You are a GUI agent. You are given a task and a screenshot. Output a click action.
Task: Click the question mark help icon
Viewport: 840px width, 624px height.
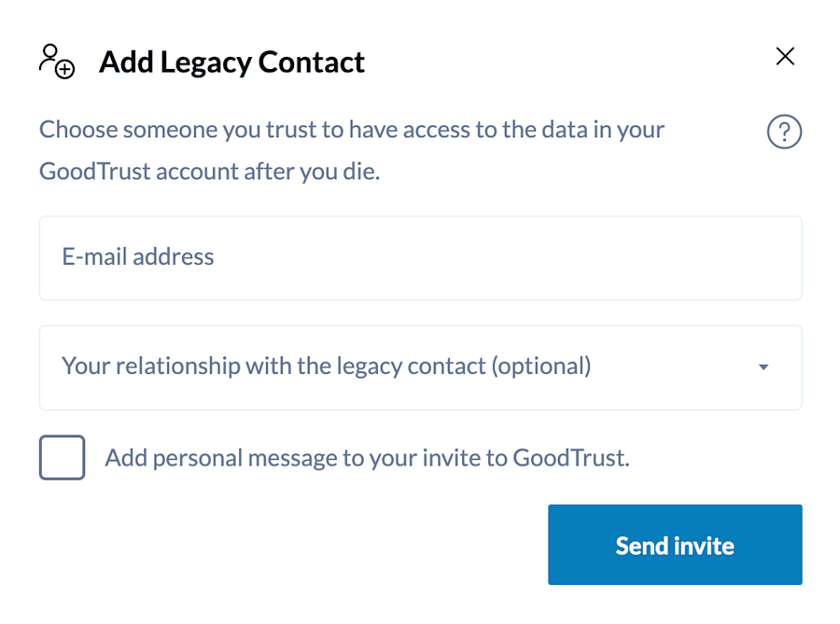pyautogui.click(x=784, y=132)
